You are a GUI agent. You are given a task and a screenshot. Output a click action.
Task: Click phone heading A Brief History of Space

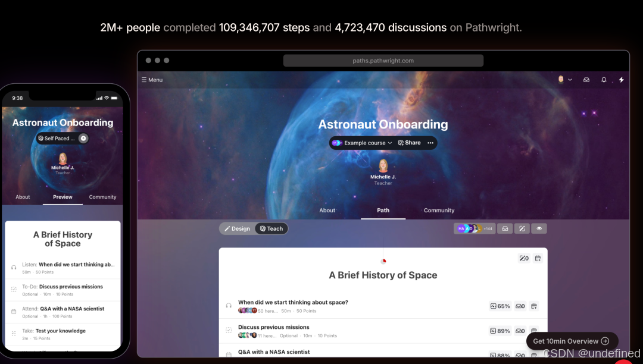point(63,239)
